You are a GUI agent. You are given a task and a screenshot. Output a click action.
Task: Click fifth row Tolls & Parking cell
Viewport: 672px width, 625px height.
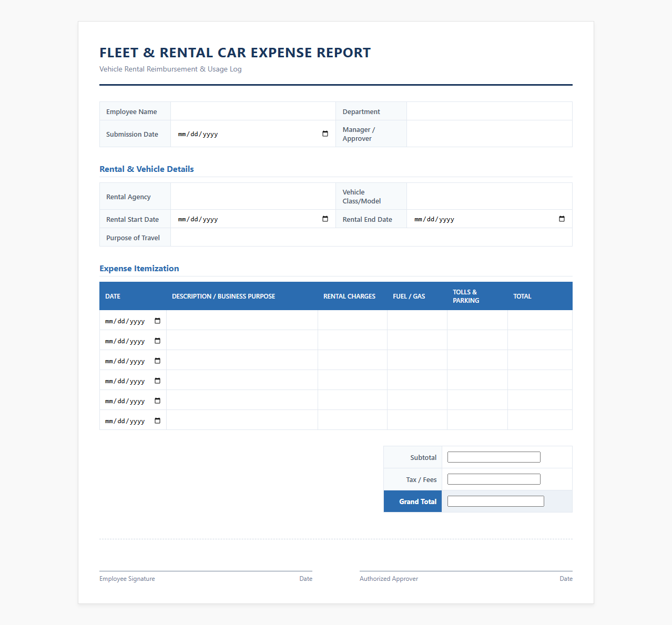[x=477, y=400]
